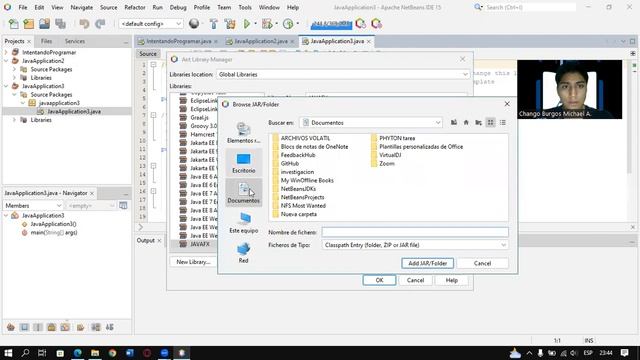The height and width of the screenshot is (360, 640).
Task: Open the default config combo box
Action: tap(151, 24)
